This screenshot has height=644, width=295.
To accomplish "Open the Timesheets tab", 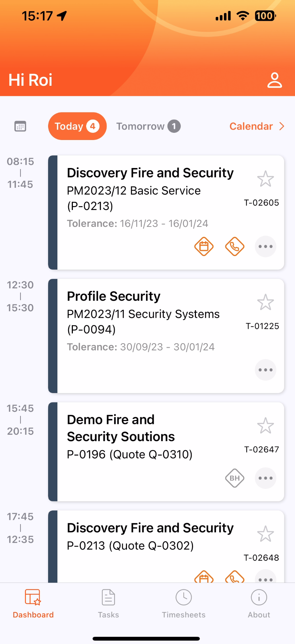I will [x=184, y=604].
